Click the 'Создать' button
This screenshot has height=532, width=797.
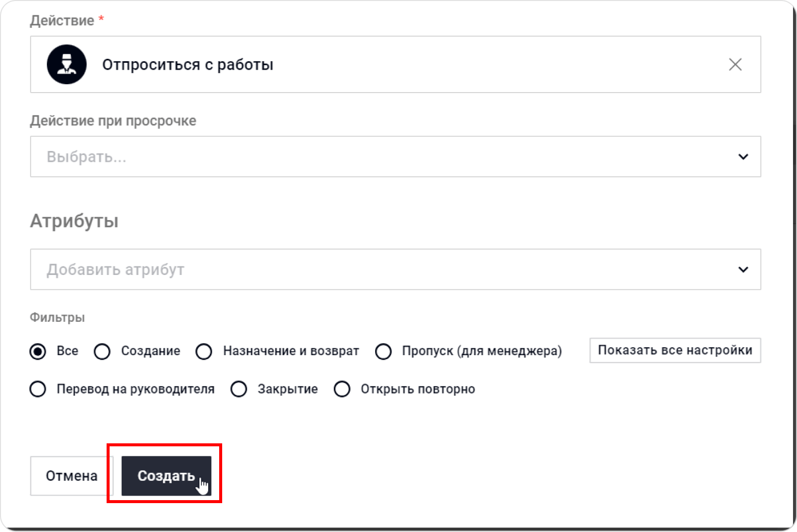[166, 476]
